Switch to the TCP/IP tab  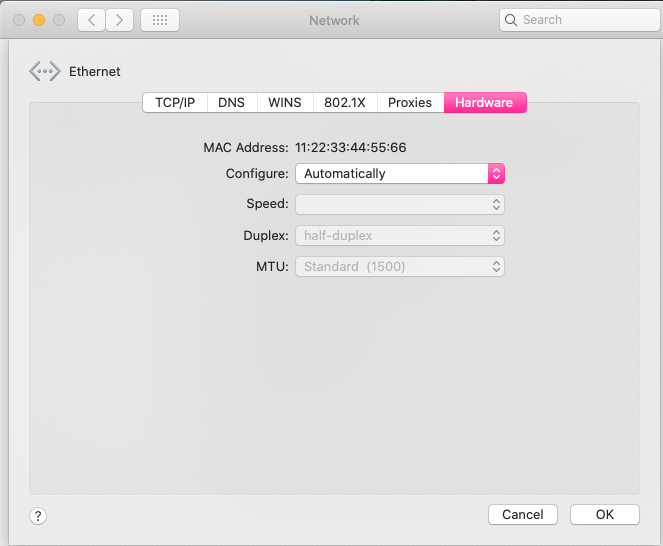175,102
